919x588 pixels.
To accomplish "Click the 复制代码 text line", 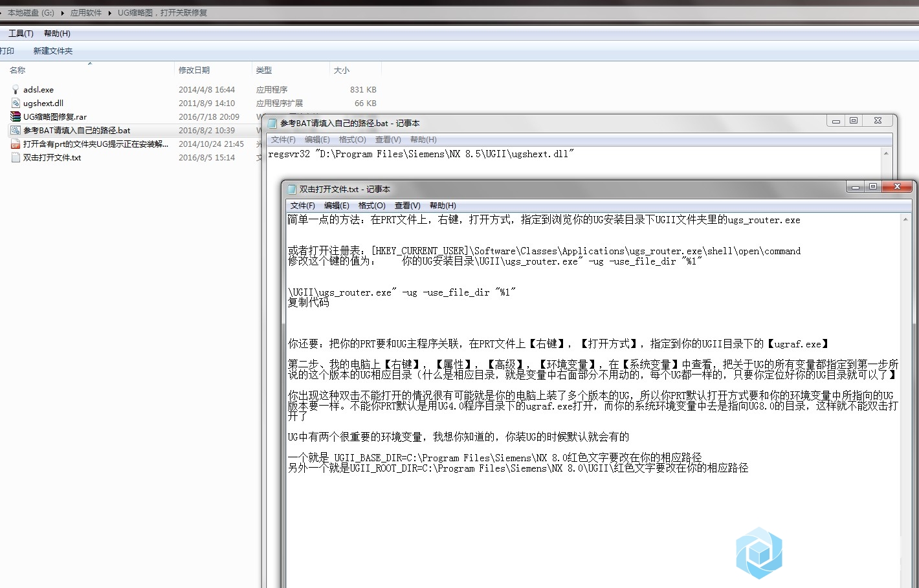I will (x=309, y=303).
